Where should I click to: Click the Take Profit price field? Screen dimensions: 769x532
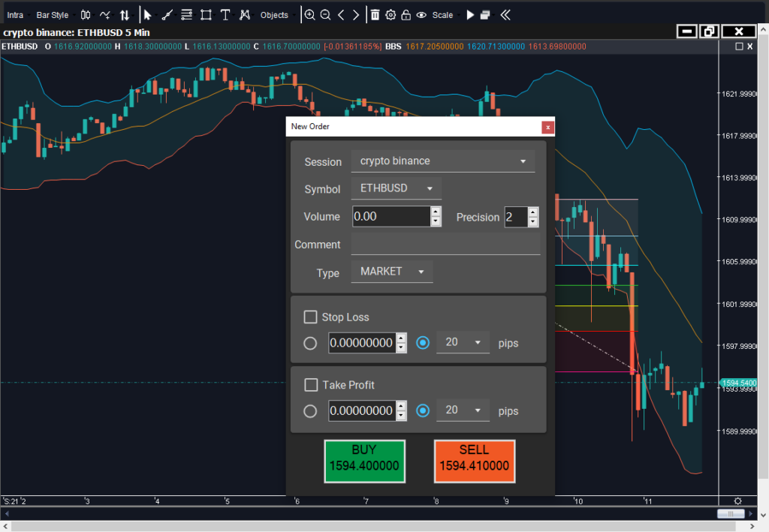click(362, 411)
